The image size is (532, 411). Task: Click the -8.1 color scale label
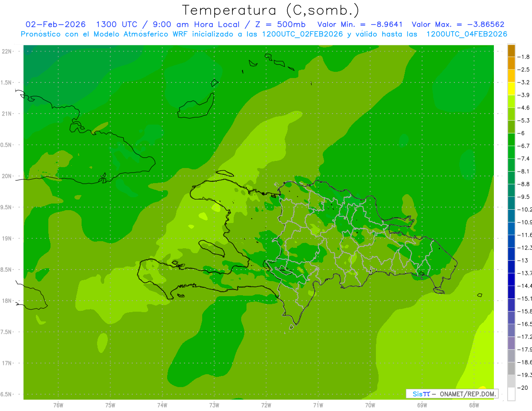(524, 171)
